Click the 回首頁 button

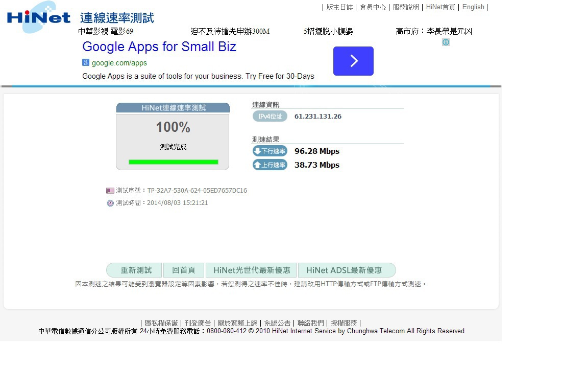184,270
